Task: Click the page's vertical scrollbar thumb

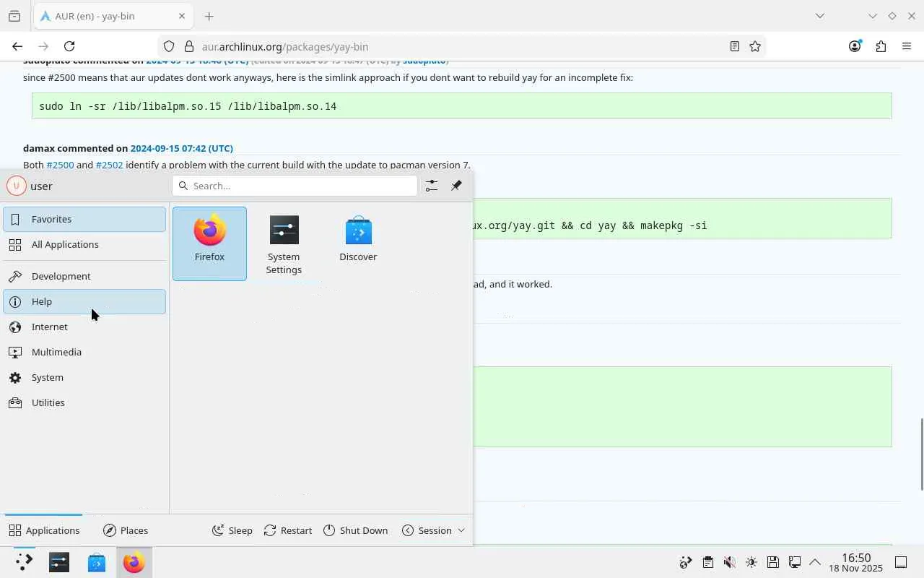Action: (921, 454)
